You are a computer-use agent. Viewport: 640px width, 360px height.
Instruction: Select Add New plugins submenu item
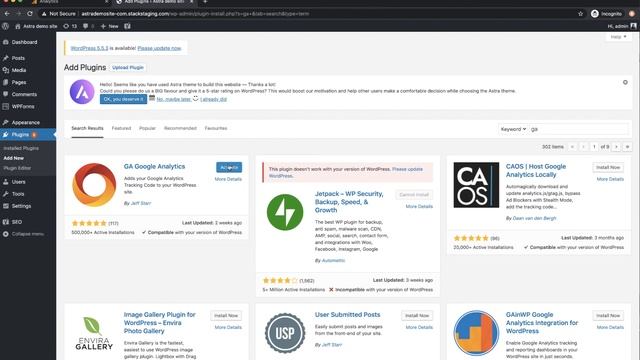13,158
